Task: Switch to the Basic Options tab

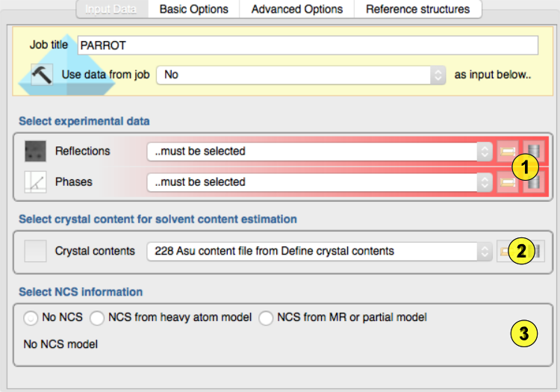Action: (193, 9)
